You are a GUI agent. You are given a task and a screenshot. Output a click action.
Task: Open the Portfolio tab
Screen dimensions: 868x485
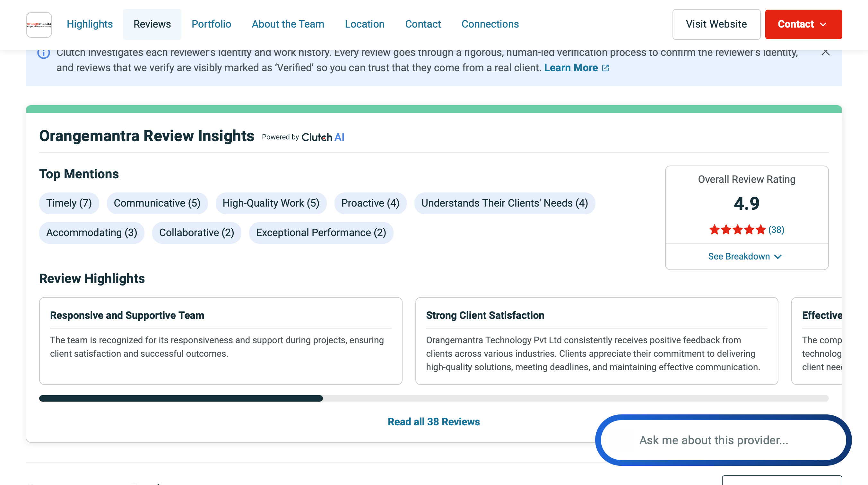(x=211, y=24)
